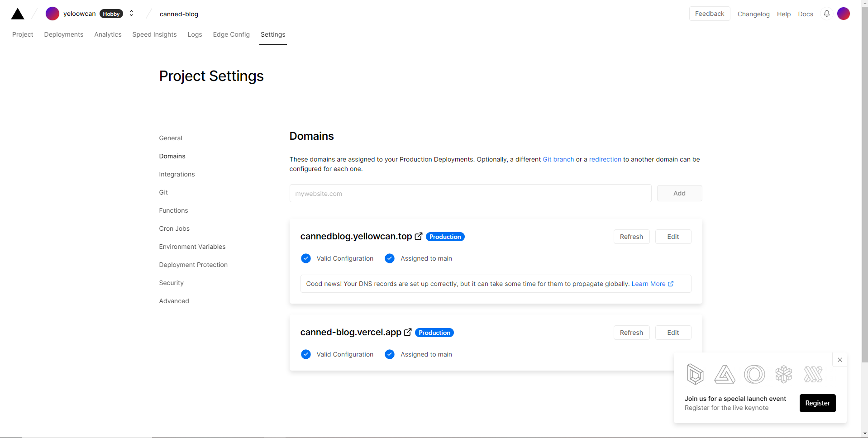Screen dimensions: 868x438
Task: Open Cron Jobs settings section
Action: pos(174,229)
